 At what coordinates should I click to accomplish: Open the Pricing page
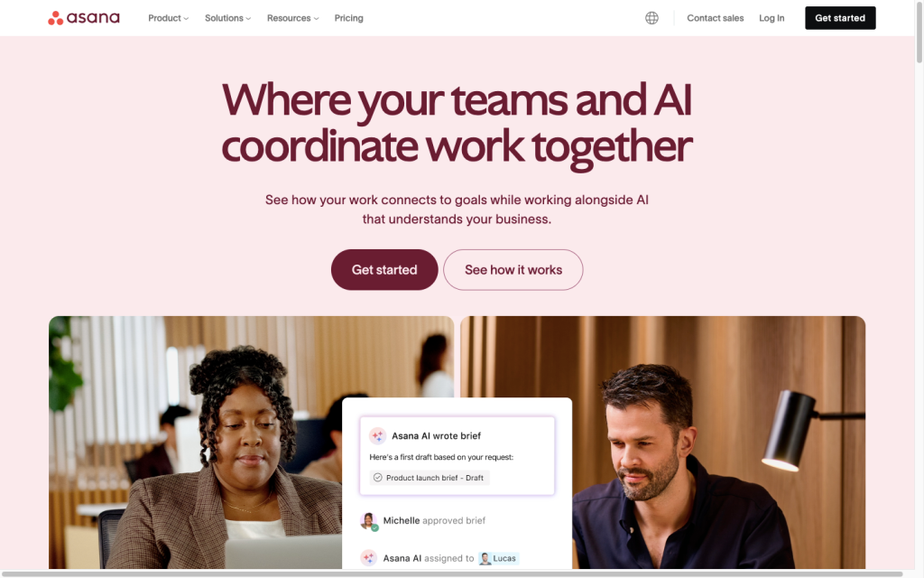(x=349, y=18)
